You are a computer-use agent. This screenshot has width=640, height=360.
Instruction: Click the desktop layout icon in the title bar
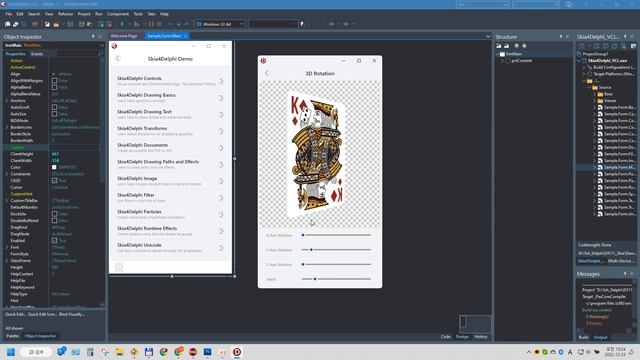click(569, 4)
